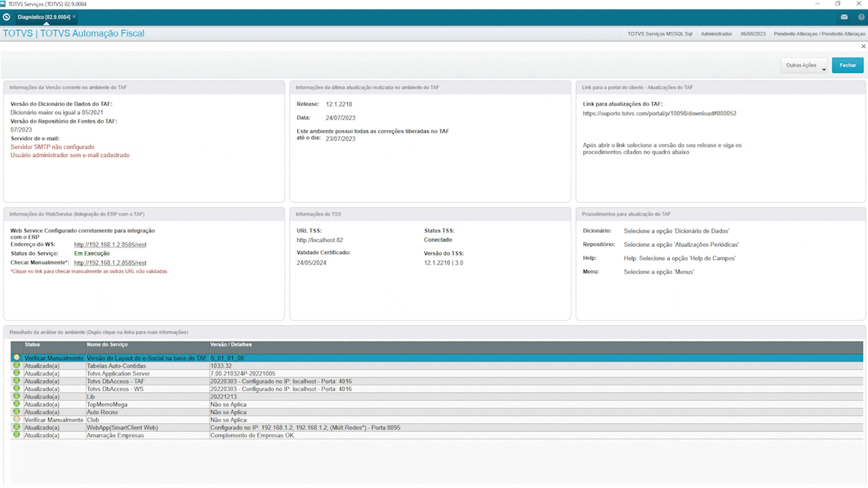Click green status icon for Lib row
This screenshot has height=488, width=868.
pyautogui.click(x=17, y=396)
